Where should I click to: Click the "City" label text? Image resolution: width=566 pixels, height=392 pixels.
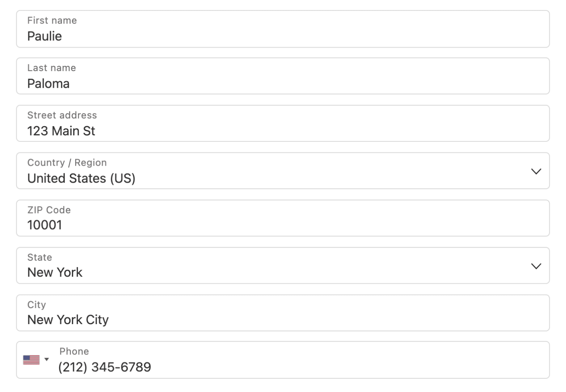point(36,305)
